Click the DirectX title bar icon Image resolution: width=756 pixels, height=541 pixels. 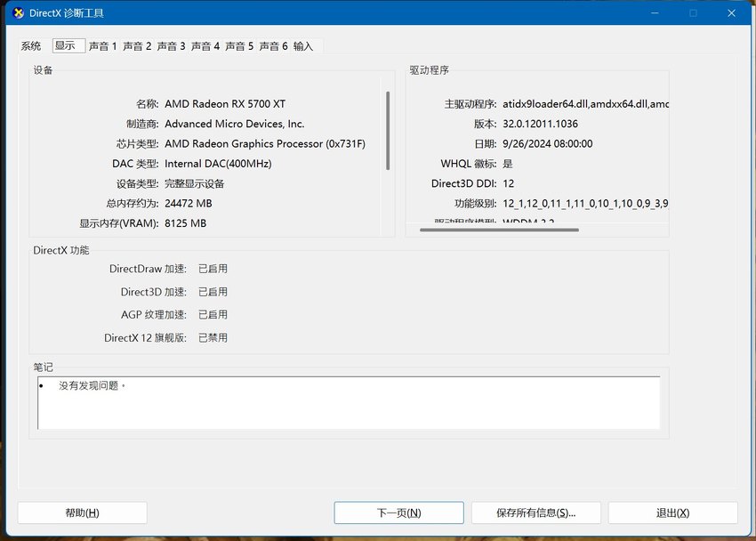[19, 13]
